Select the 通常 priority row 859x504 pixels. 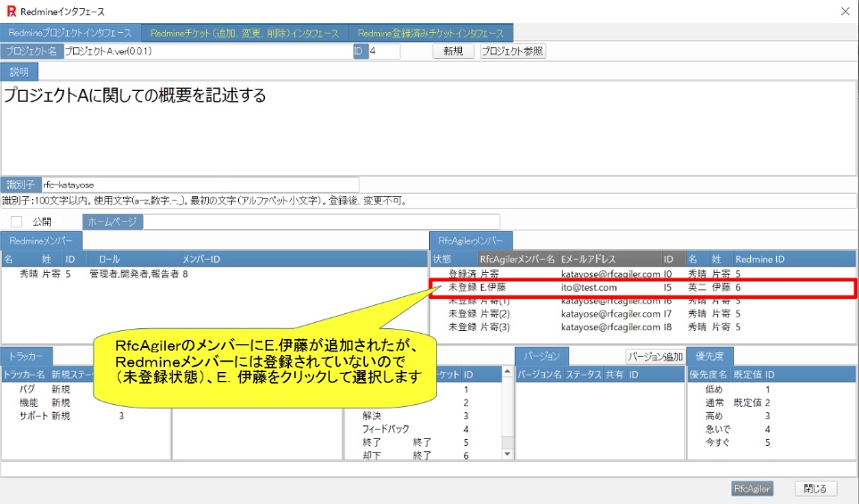click(x=772, y=402)
